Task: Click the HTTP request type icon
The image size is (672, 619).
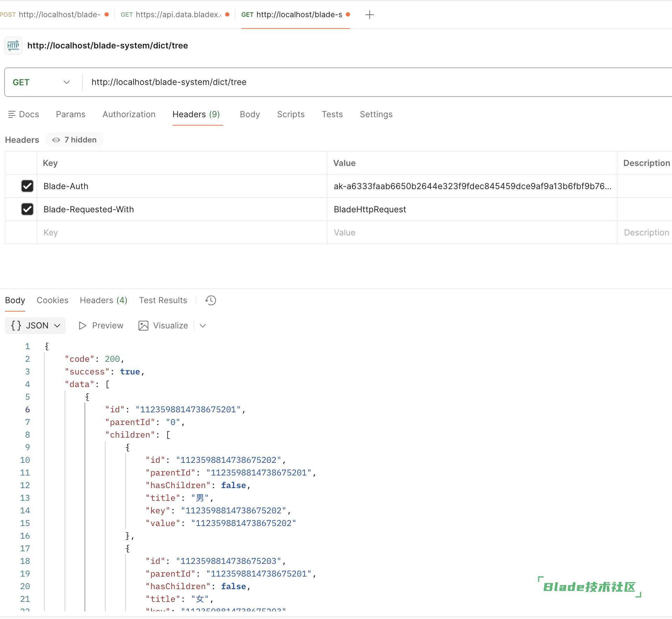Action: 13,46
